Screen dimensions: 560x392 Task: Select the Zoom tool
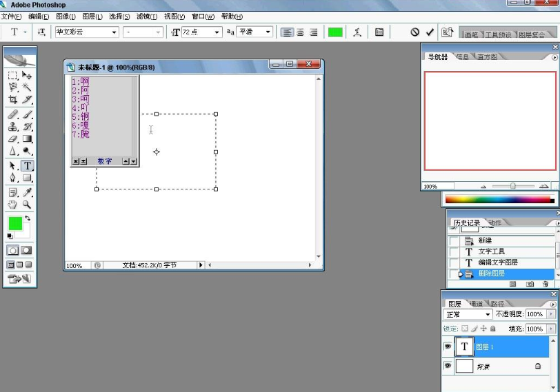click(x=27, y=205)
